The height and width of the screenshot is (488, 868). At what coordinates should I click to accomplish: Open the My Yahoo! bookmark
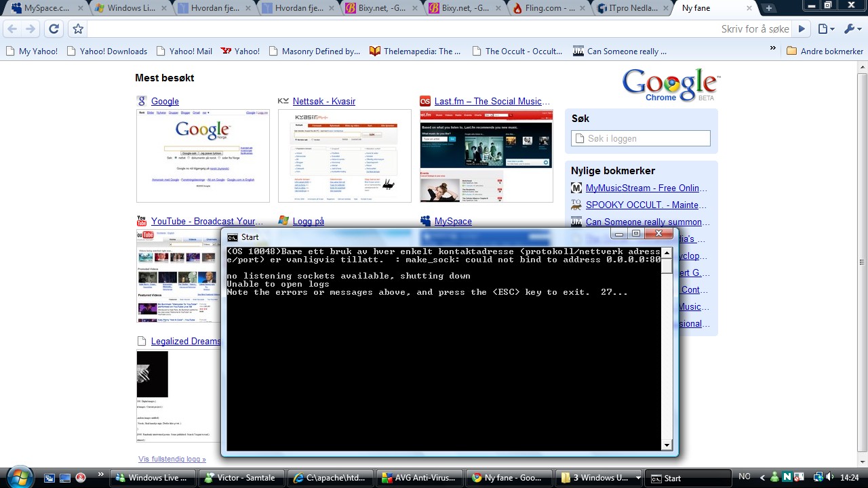pos(31,51)
